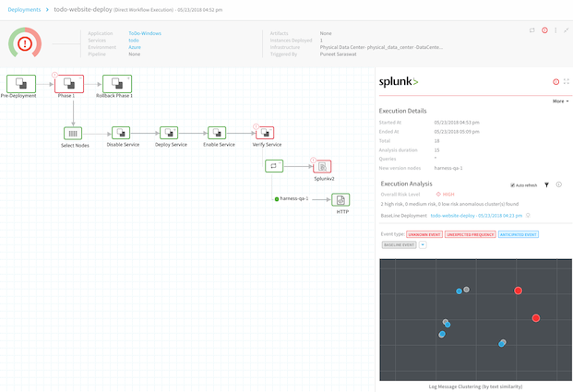Screen dimensions: 573x392
Task: Open the failed Verify Service step
Action: (265, 133)
